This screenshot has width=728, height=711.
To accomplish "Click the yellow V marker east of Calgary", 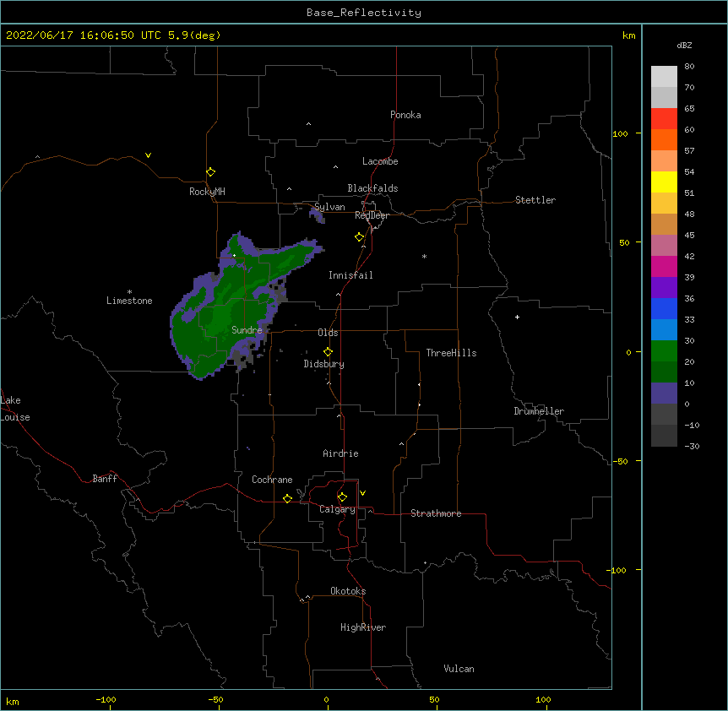I will [362, 493].
